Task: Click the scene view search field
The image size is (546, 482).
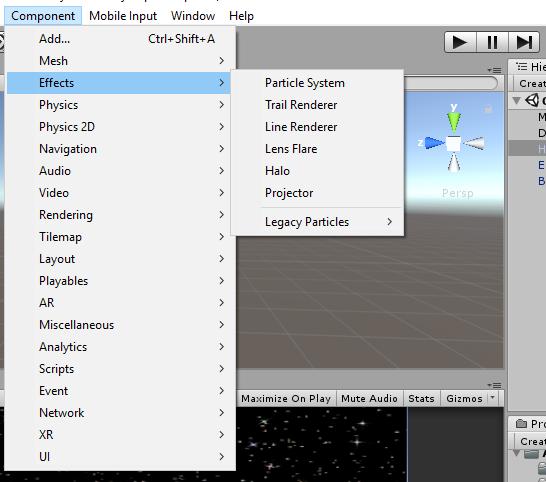Action: click(x=451, y=83)
